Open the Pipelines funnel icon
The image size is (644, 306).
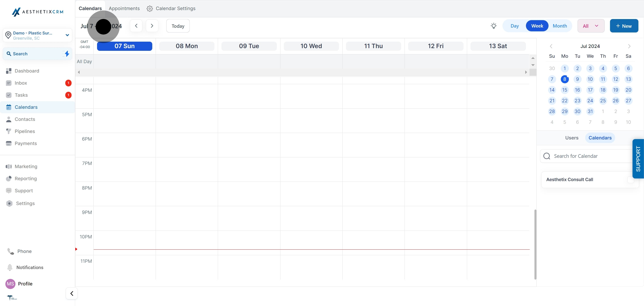pyautogui.click(x=9, y=131)
